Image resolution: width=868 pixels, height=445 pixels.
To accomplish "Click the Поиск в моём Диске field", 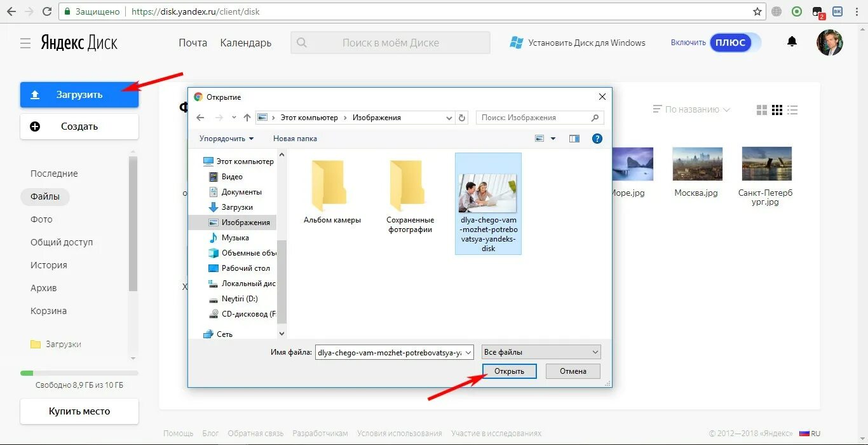I will tap(391, 43).
